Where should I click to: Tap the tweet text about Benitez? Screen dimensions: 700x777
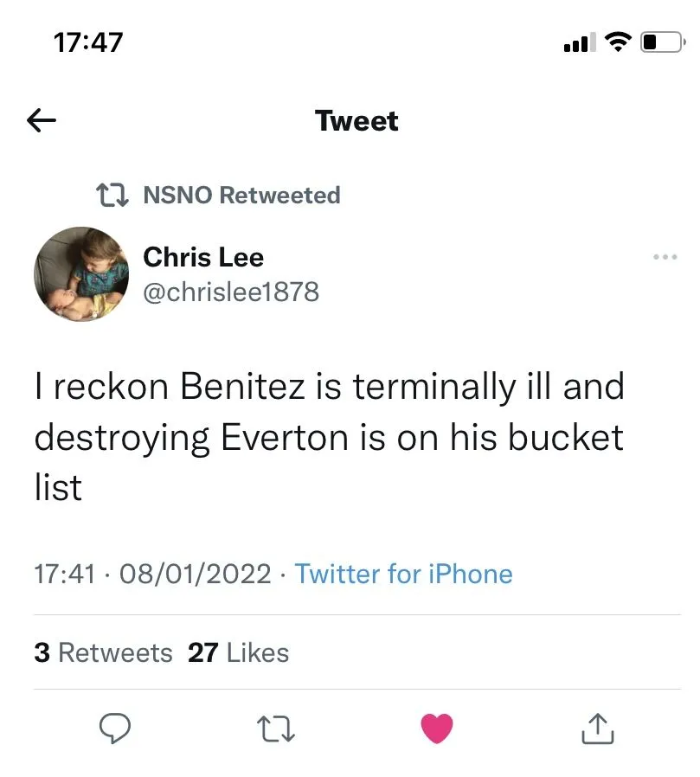point(329,437)
